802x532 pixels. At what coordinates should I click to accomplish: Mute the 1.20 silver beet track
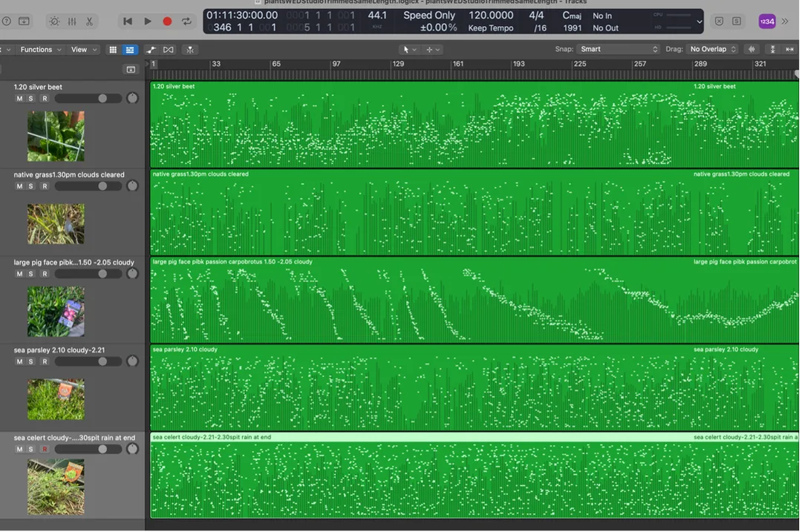(19, 99)
